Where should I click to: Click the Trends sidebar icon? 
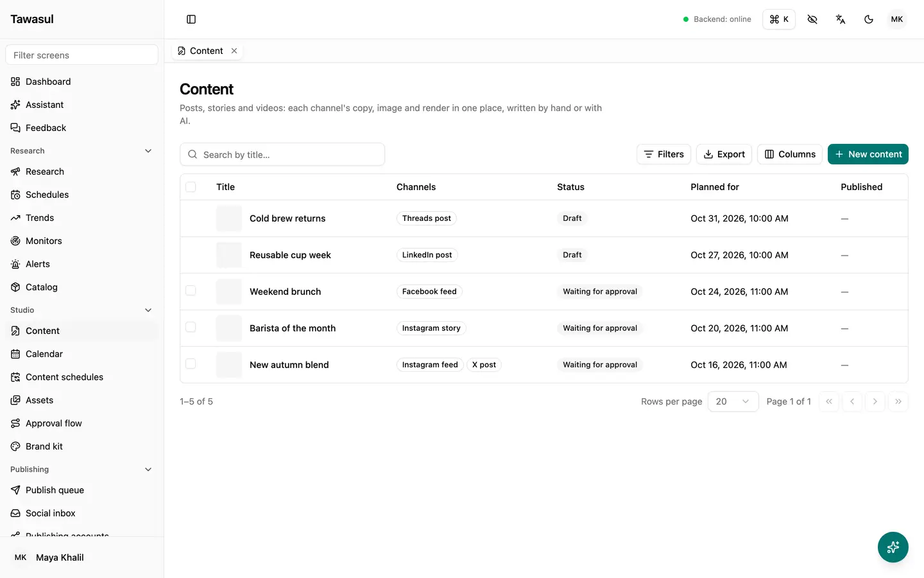(15, 218)
